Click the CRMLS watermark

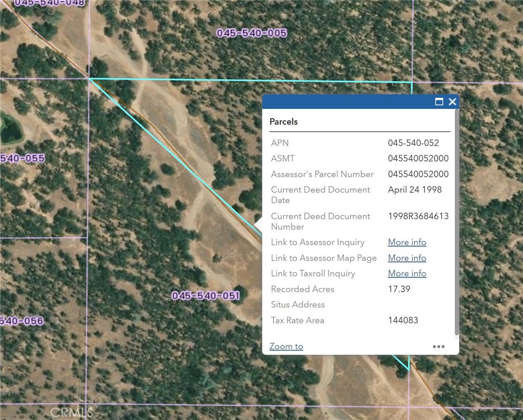pyautogui.click(x=72, y=412)
